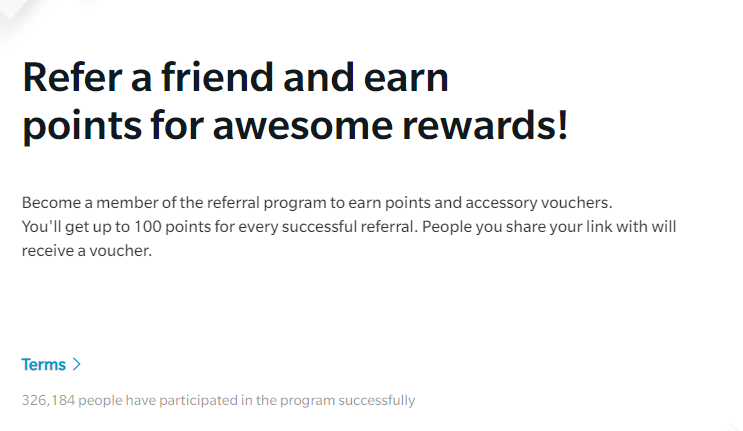This screenshot has width=743, height=431.
Task: Click the "receive a voucher." text line
Action: tap(86, 251)
